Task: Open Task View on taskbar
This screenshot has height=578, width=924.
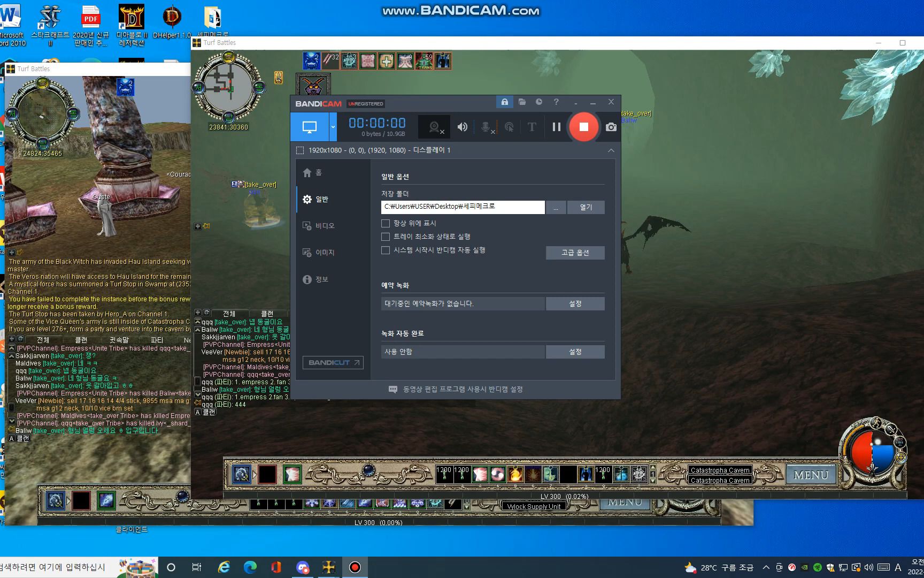Action: 197,567
